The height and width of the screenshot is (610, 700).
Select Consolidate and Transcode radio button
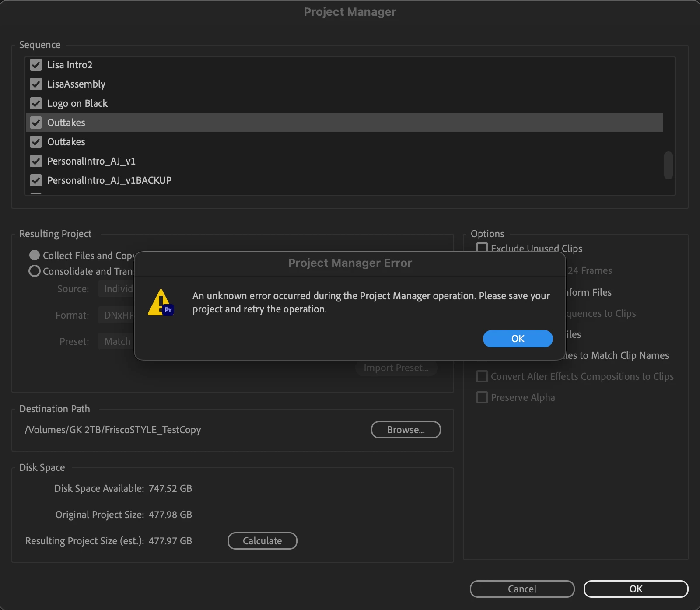pyautogui.click(x=35, y=271)
